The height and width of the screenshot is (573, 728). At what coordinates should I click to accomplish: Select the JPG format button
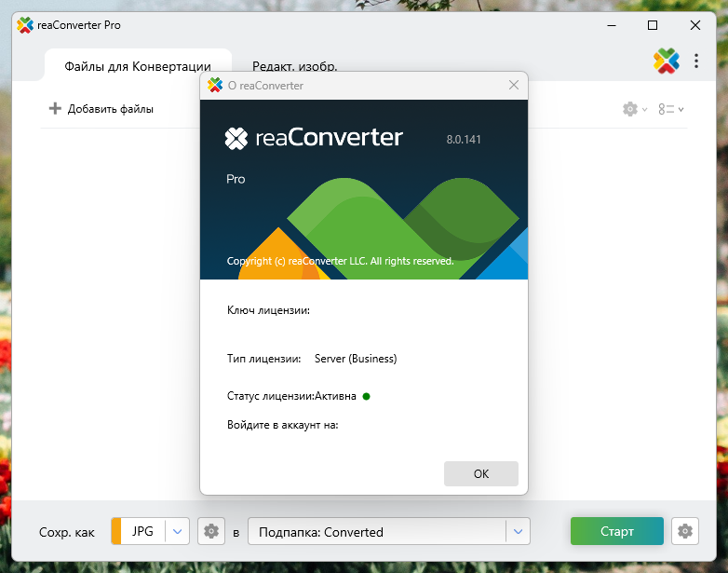pos(142,531)
